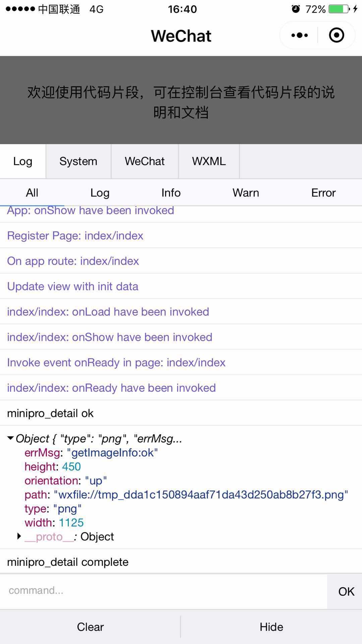This screenshot has height=644, width=362.
Task: Select the type "png" property
Action: pyautogui.click(x=53, y=509)
